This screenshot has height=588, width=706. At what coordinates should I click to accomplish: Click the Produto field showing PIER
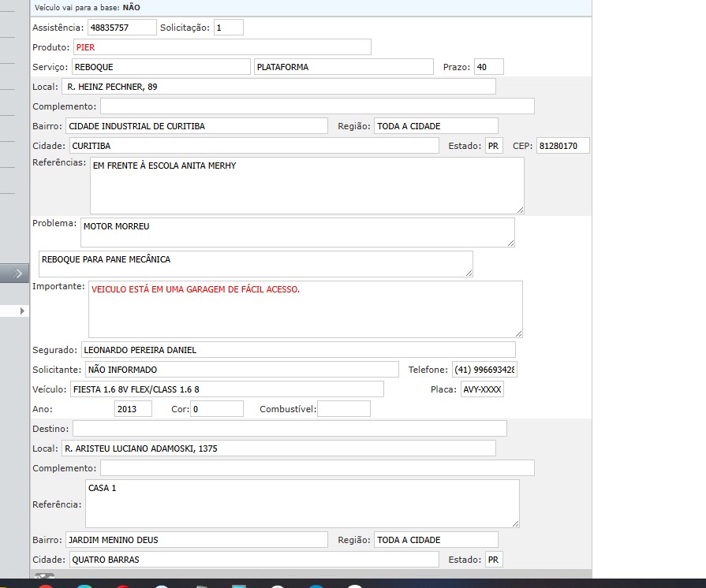(222, 47)
